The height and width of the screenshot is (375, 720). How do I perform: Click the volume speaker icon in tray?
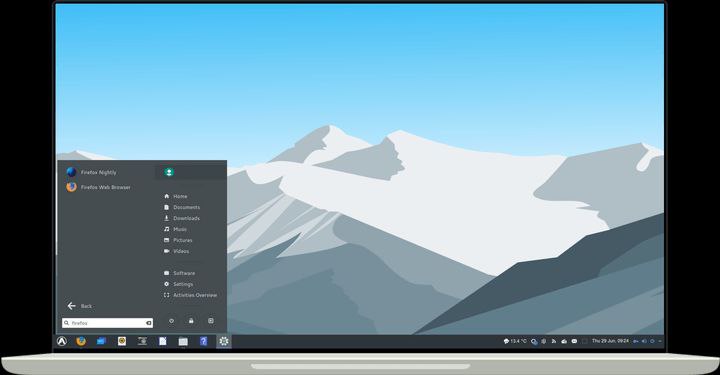(644, 341)
